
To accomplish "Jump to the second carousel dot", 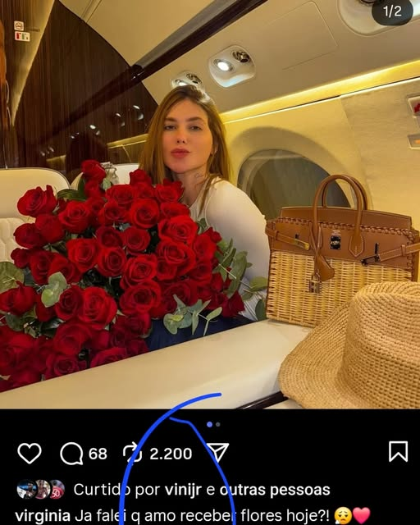I will tap(218, 424).
